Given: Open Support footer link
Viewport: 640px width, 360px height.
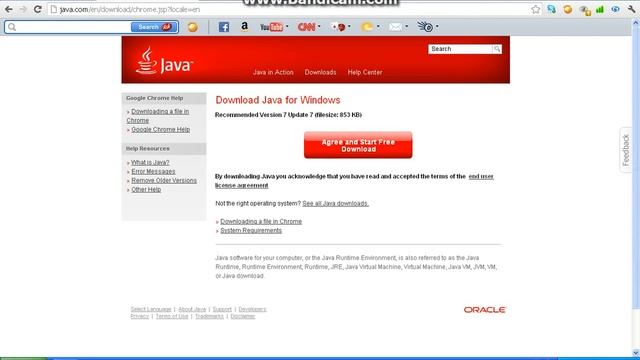Looking at the screenshot, I should (222, 309).
